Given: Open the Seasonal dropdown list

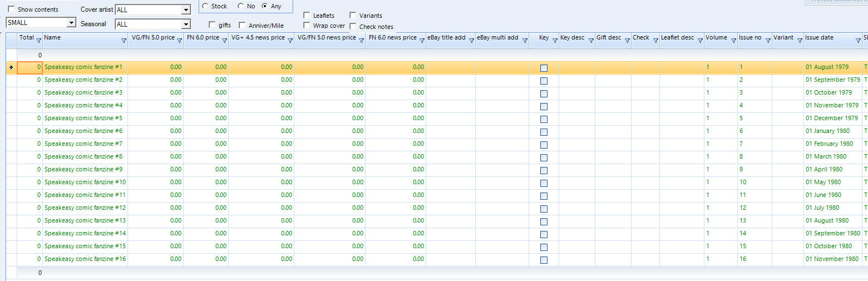Looking at the screenshot, I should tap(185, 24).
